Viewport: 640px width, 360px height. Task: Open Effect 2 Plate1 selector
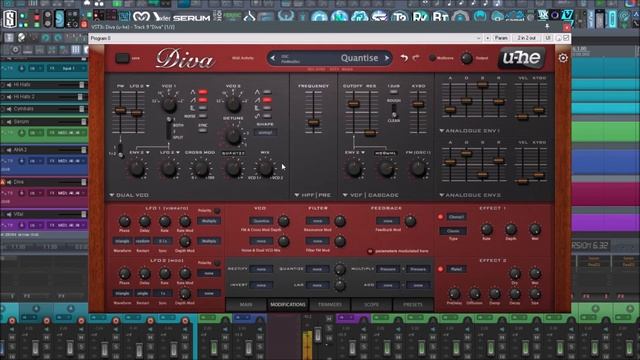pos(456,269)
